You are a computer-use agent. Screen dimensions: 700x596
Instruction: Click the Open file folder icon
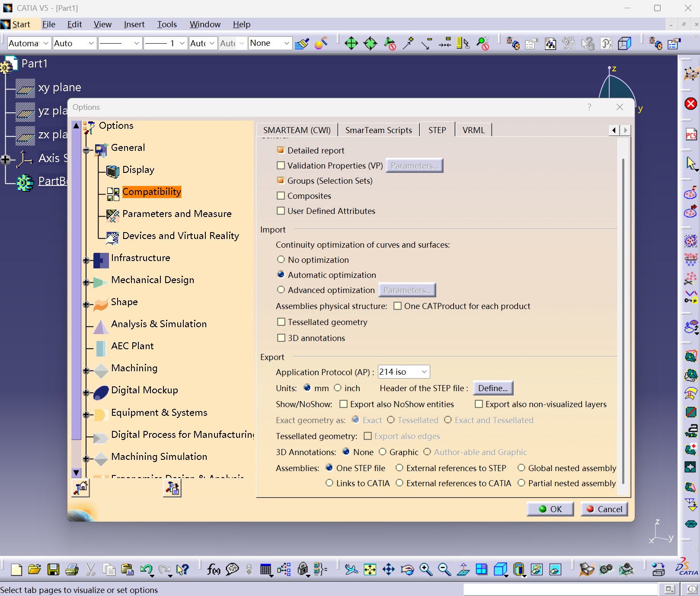click(34, 570)
